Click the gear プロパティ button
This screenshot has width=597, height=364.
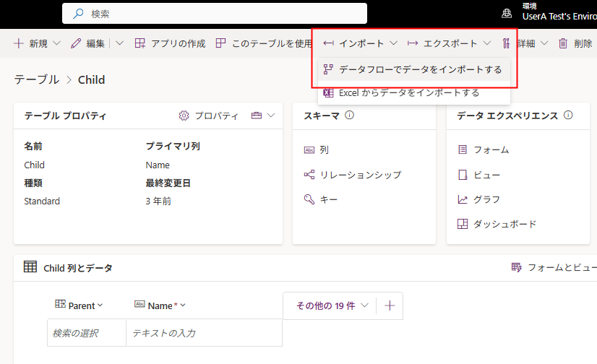coord(208,116)
